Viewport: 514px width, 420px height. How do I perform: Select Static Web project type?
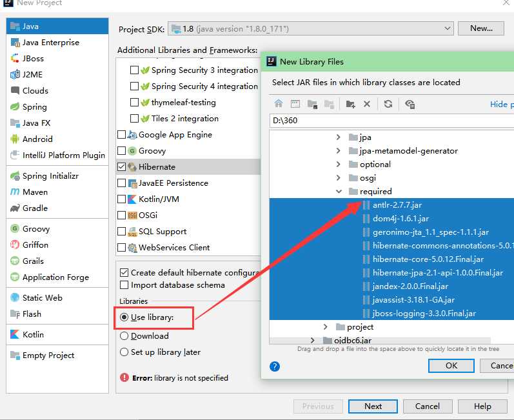(57, 297)
